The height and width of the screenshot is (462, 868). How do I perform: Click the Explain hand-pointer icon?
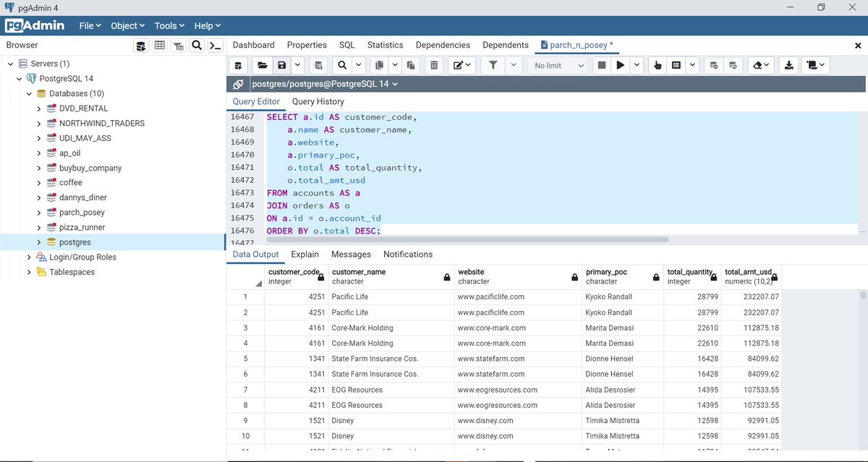pos(658,65)
